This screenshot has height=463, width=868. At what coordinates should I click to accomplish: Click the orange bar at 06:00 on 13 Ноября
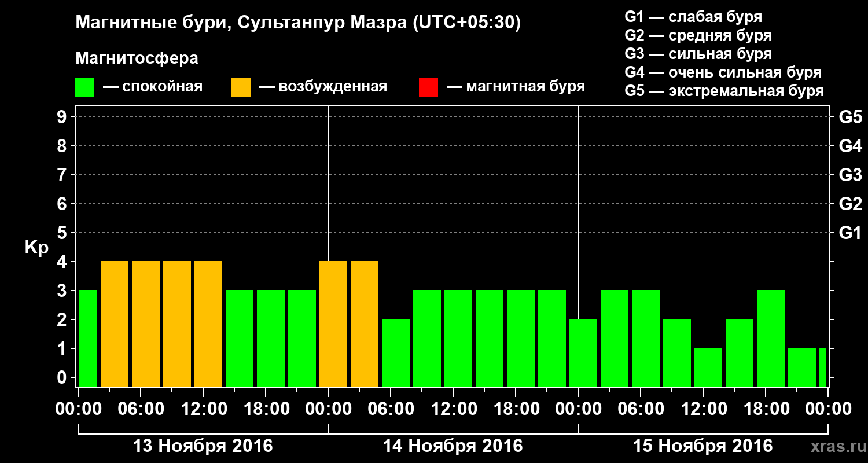pos(146,324)
